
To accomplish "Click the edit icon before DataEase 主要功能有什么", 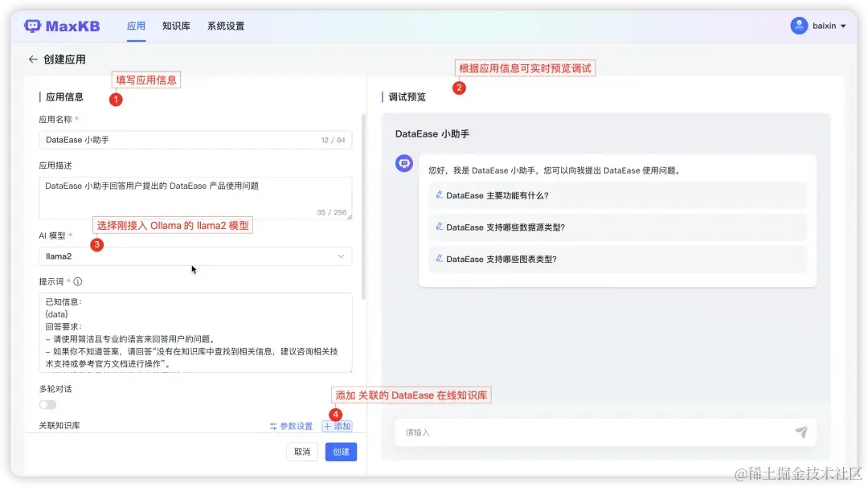I will (439, 194).
